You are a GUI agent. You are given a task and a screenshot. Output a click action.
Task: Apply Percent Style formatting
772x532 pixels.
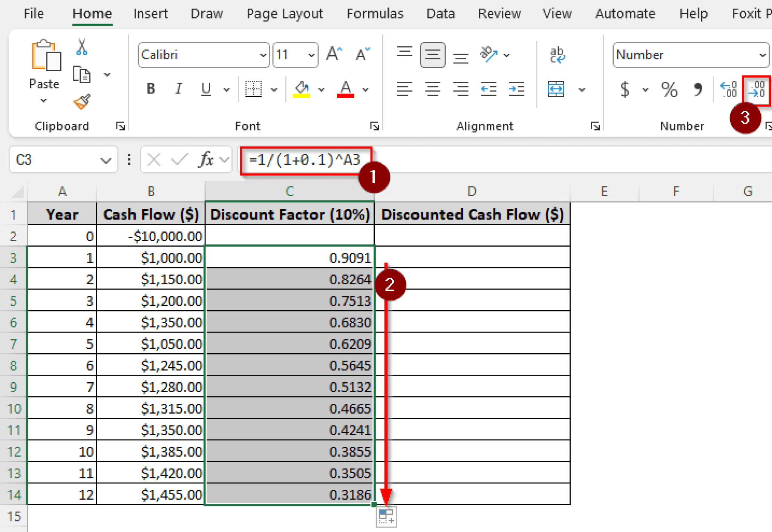tap(669, 89)
